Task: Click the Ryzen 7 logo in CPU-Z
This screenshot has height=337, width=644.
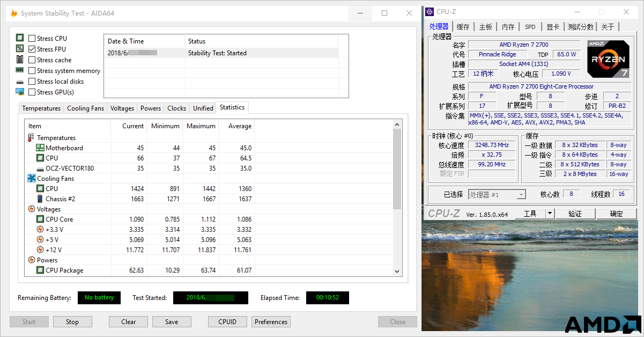Action: 608,58
